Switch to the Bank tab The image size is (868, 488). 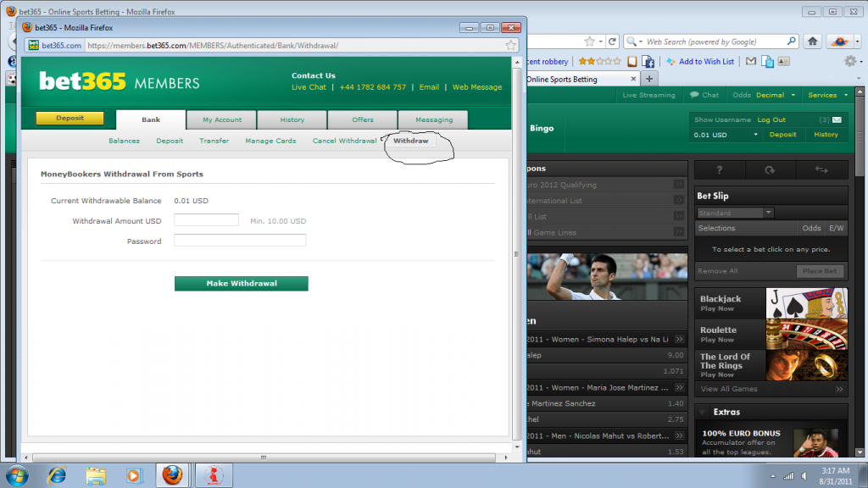[151, 119]
